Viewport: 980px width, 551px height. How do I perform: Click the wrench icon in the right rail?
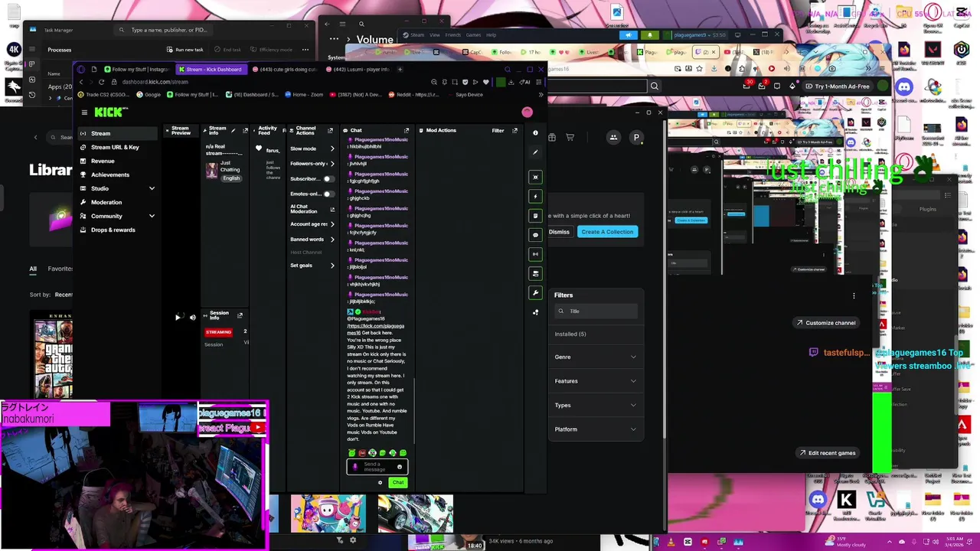[535, 292]
